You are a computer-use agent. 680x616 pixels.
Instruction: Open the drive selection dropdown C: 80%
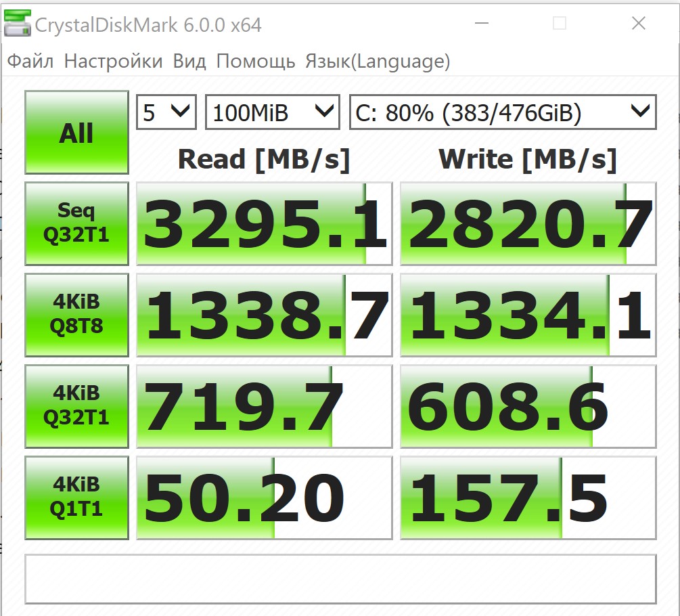(x=503, y=112)
